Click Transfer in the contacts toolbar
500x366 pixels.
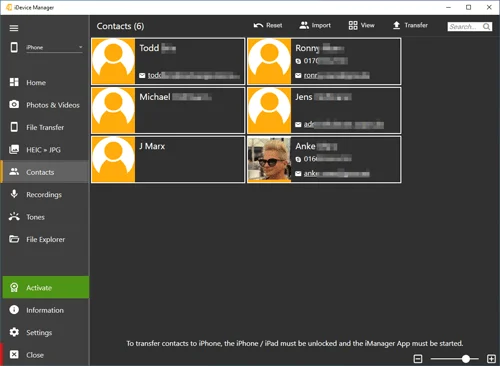click(x=410, y=25)
